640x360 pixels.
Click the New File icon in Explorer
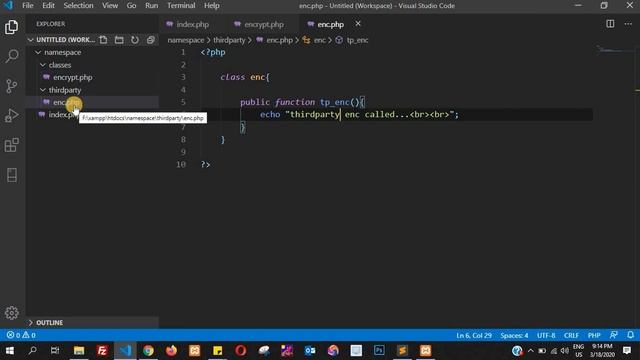103,40
